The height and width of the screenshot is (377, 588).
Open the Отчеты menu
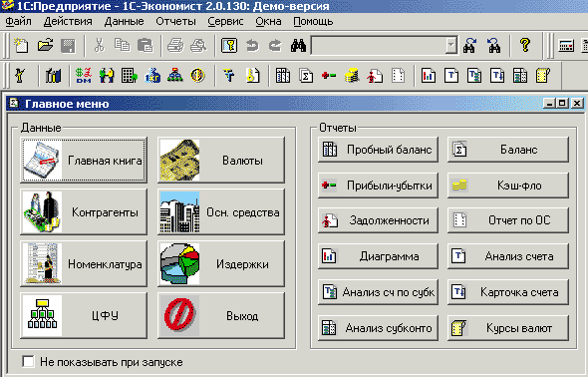tap(175, 21)
